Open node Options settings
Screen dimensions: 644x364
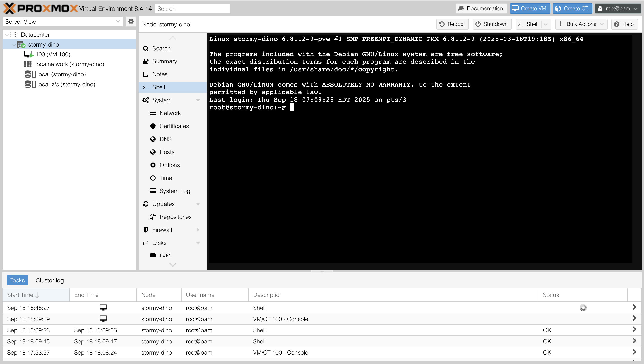coord(169,165)
